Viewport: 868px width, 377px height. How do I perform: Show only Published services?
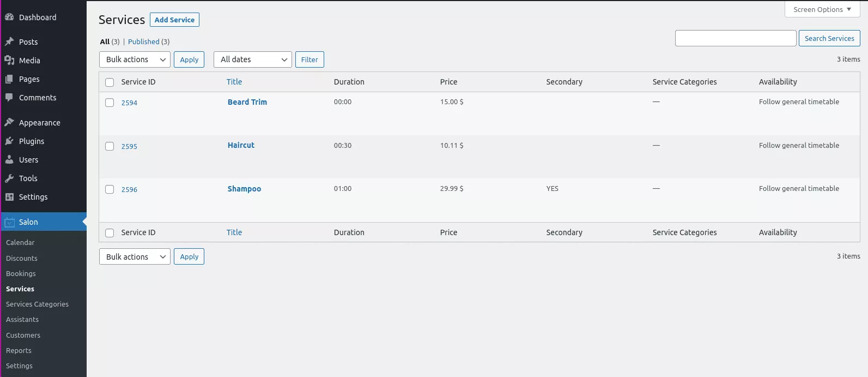coord(144,41)
